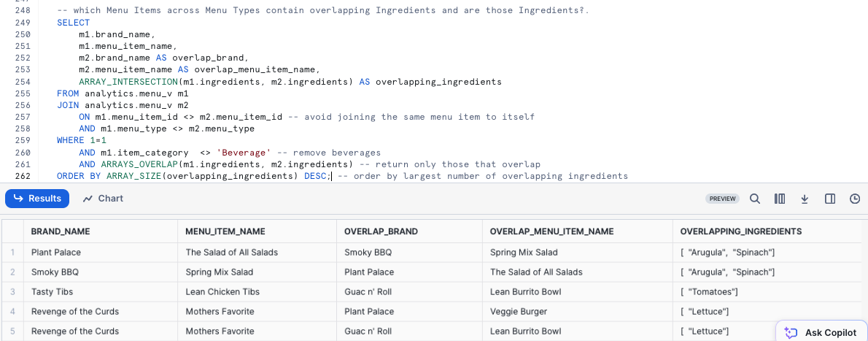Click the OVERLAP_MENU_ITEM_NAME column header

(551, 231)
